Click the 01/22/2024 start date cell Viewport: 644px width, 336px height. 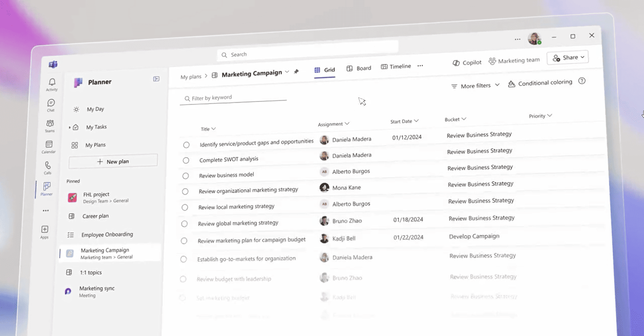pyautogui.click(x=408, y=237)
